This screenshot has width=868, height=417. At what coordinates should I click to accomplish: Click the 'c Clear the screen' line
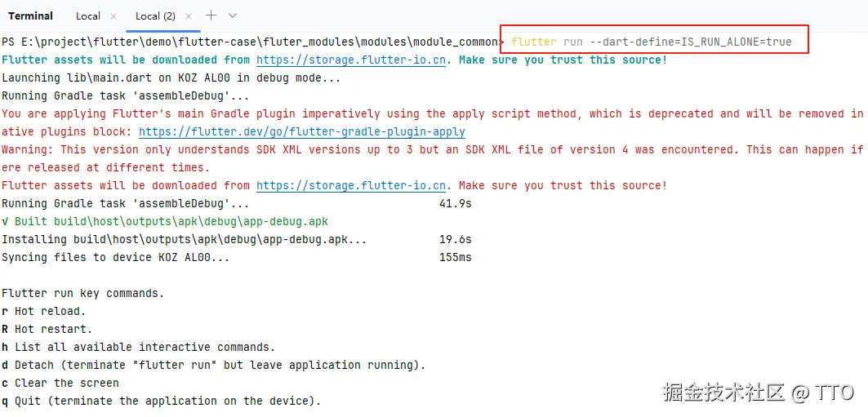point(60,384)
